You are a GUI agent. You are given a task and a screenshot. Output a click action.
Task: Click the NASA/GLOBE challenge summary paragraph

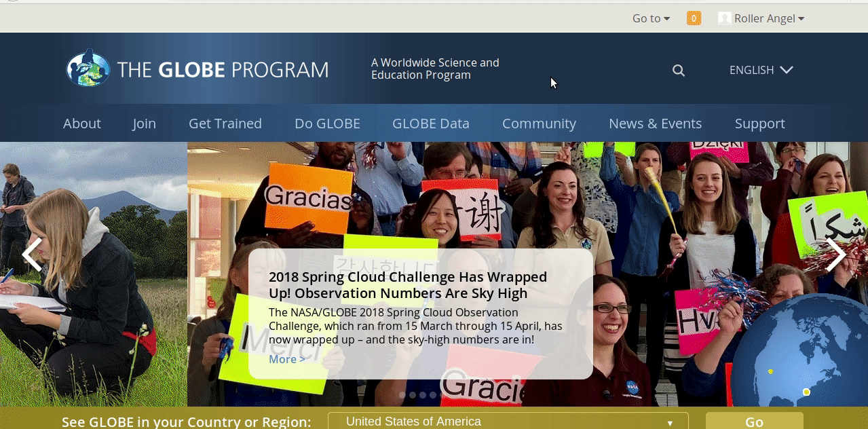(x=415, y=326)
